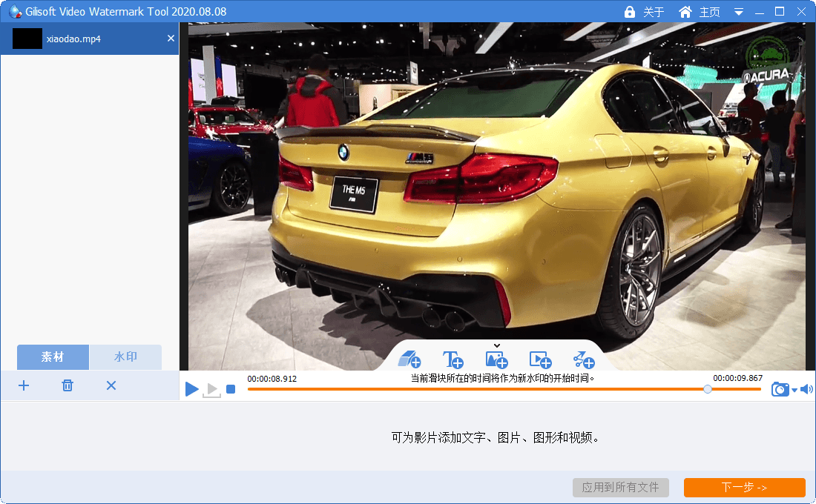Click the add animation path watermark icon
The width and height of the screenshot is (816, 504).
[584, 360]
